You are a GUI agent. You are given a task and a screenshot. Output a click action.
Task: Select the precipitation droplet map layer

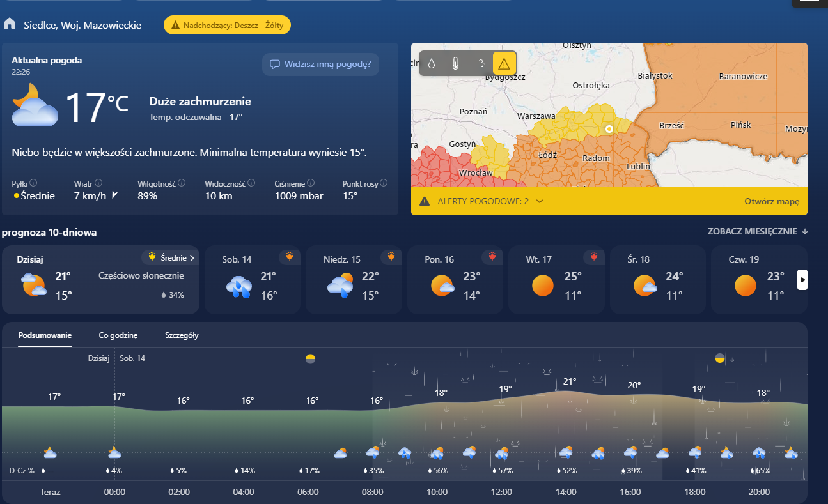432,63
